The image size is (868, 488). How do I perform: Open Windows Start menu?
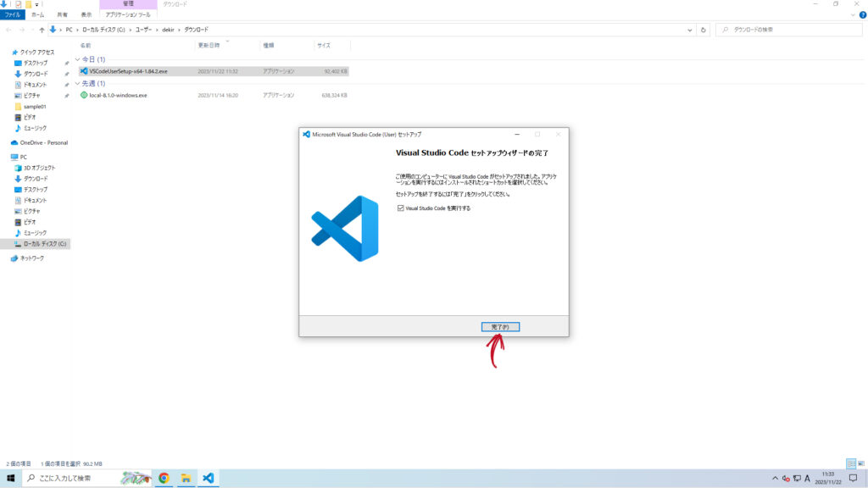pos(10,478)
